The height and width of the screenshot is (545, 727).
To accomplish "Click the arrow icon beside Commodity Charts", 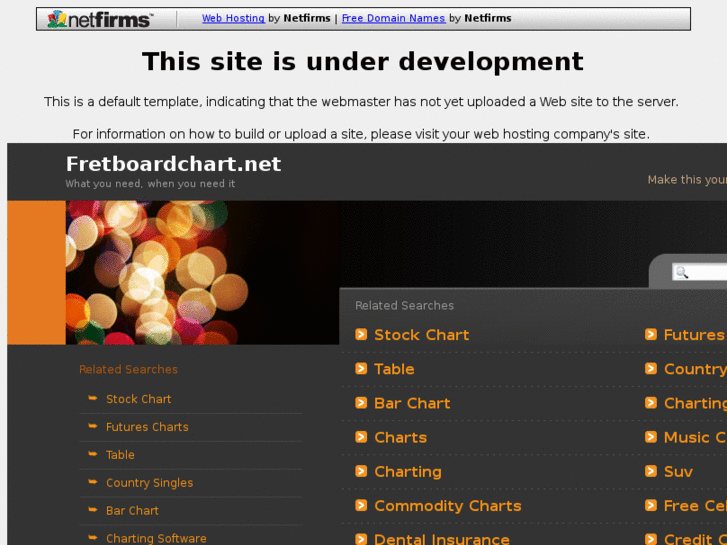I will point(361,506).
